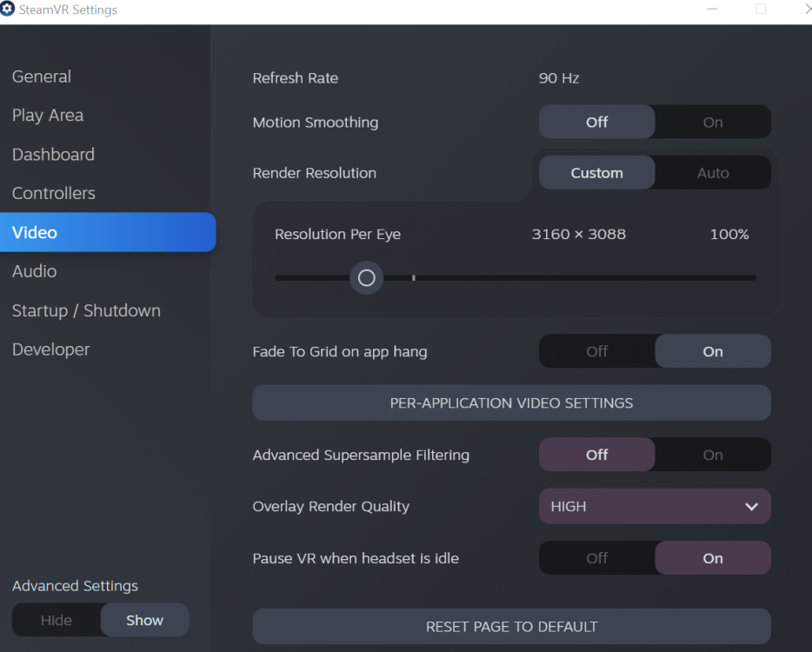Hide Advanced Settings
Screen dimensions: 812x652
click(x=57, y=620)
